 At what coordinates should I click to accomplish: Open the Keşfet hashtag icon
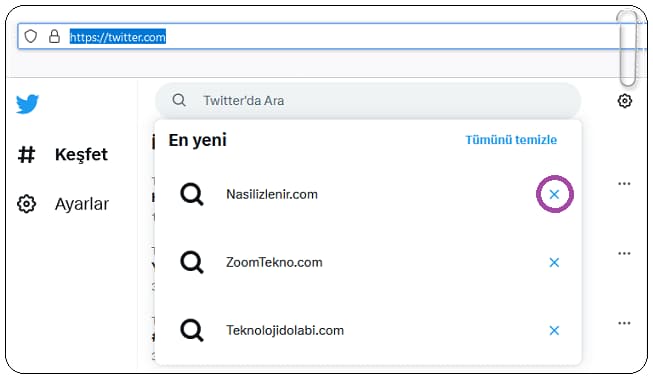click(26, 155)
